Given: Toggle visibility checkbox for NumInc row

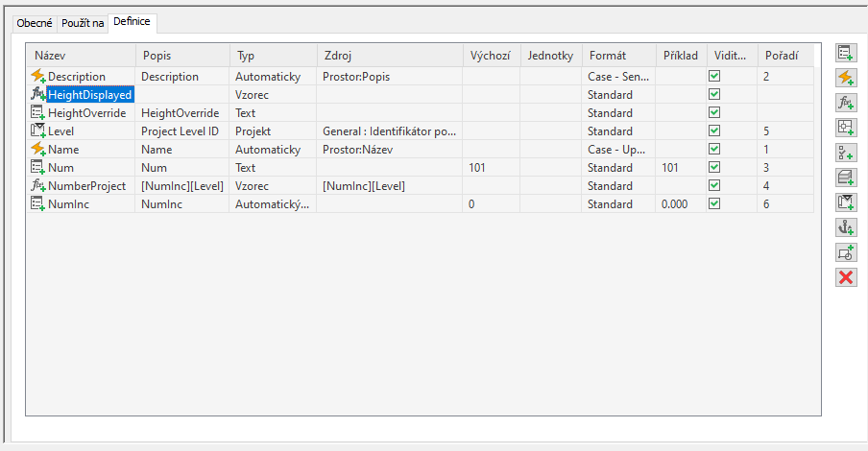Looking at the screenshot, I should point(713,204).
